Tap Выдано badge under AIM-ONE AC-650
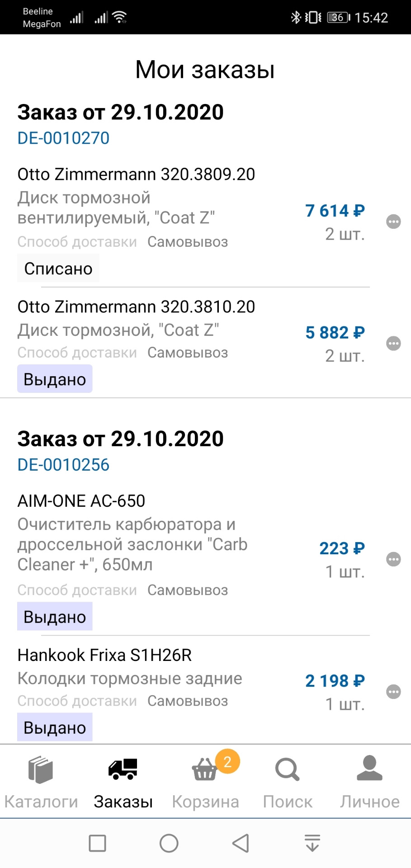 [x=55, y=617]
